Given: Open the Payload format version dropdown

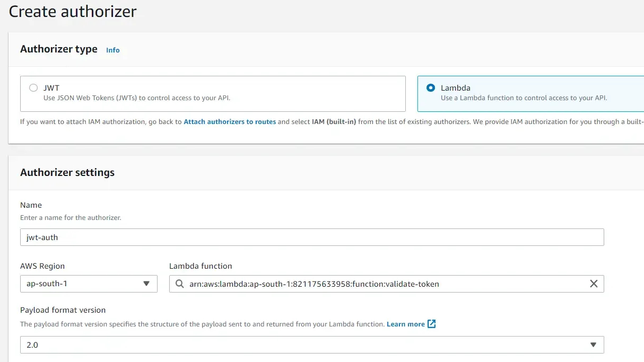Looking at the screenshot, I should pos(312,345).
